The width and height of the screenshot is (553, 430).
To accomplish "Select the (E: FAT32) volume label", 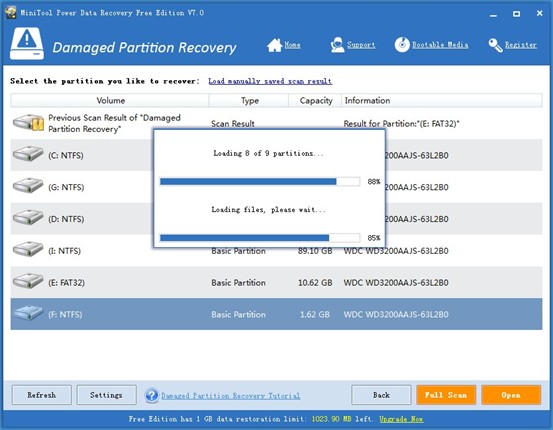I will (67, 283).
